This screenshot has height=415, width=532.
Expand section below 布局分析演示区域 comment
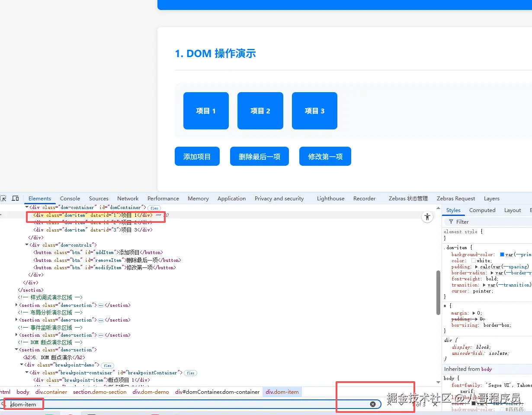point(16,320)
